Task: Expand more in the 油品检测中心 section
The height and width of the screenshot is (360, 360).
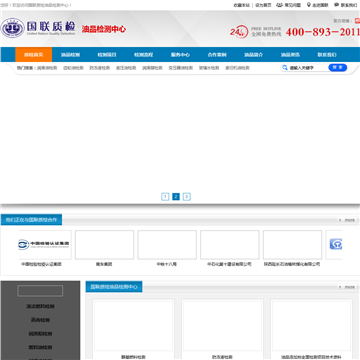Action: (347, 287)
